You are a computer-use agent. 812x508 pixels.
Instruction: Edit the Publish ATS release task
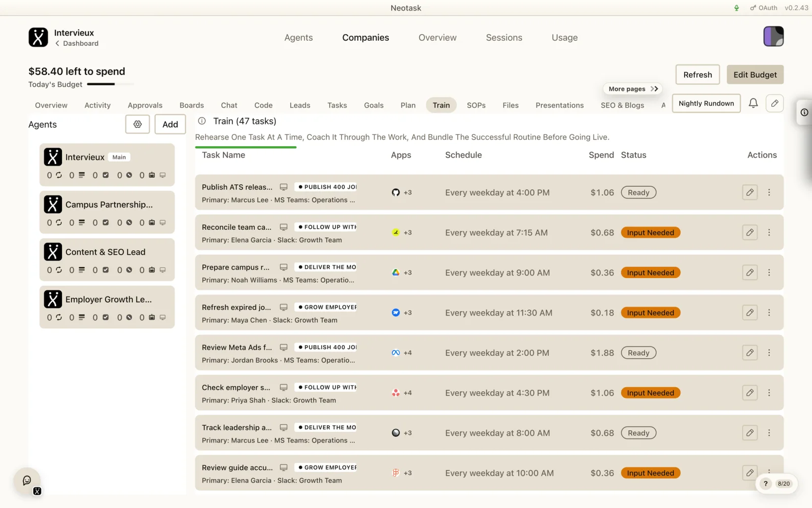point(750,192)
